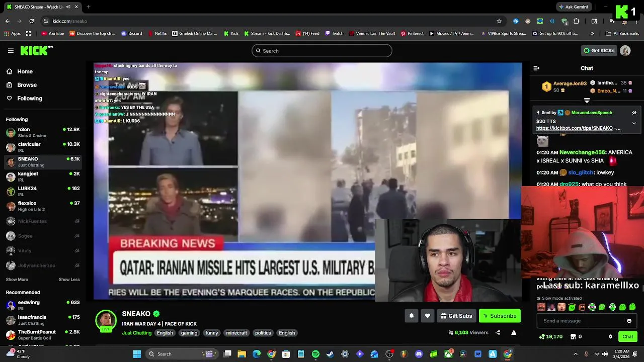Image resolution: width=644 pixels, height=362 pixels.
Task: Open the emoji picker in chat
Action: point(629,321)
